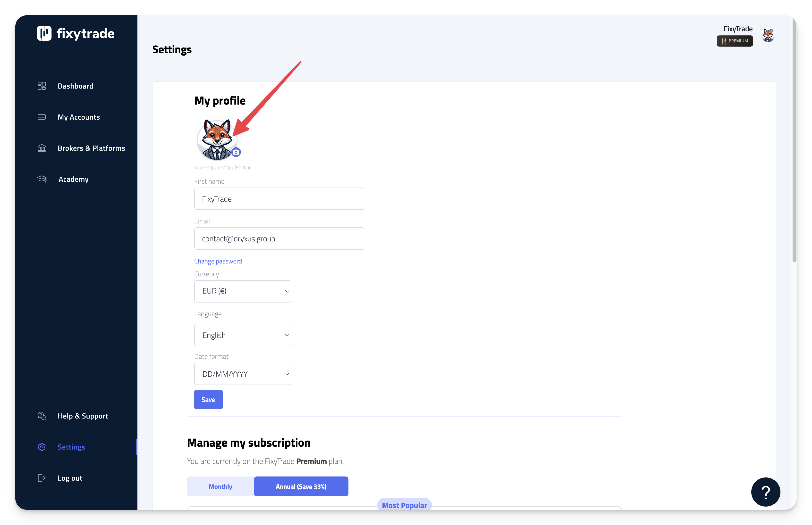Click the Log out arrow icon

[42, 478]
